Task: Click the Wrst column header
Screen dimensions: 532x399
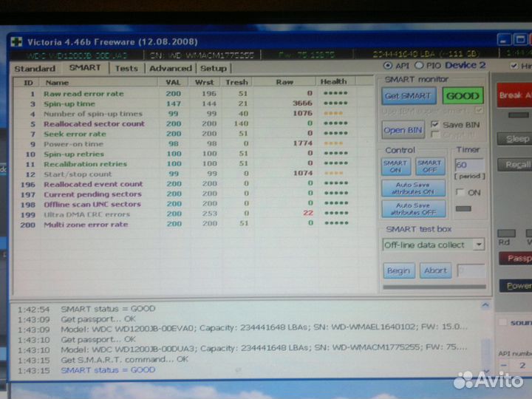Action: tap(204, 82)
